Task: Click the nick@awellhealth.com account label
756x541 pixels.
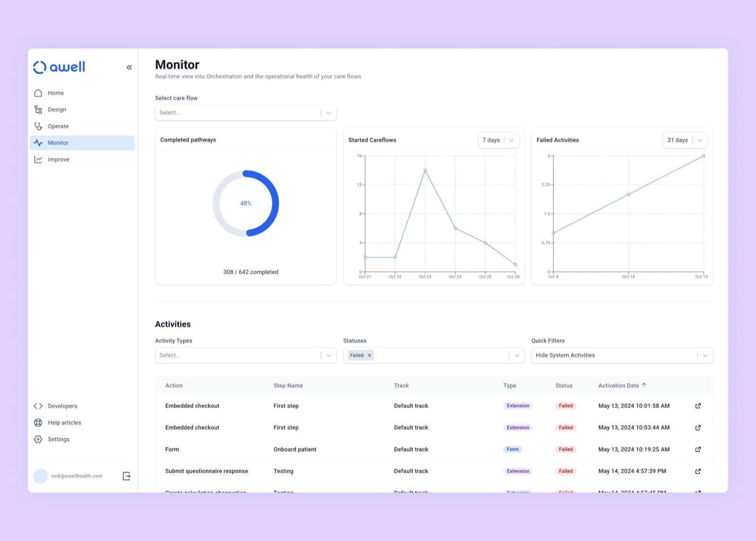Action: pyautogui.click(x=77, y=476)
